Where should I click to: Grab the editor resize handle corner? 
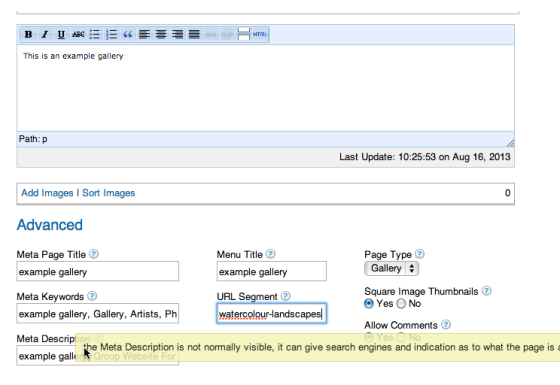tap(510, 143)
